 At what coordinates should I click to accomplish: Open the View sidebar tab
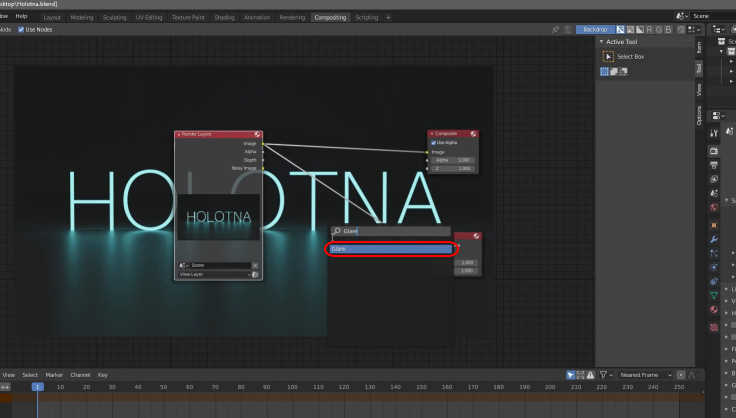pyautogui.click(x=699, y=90)
